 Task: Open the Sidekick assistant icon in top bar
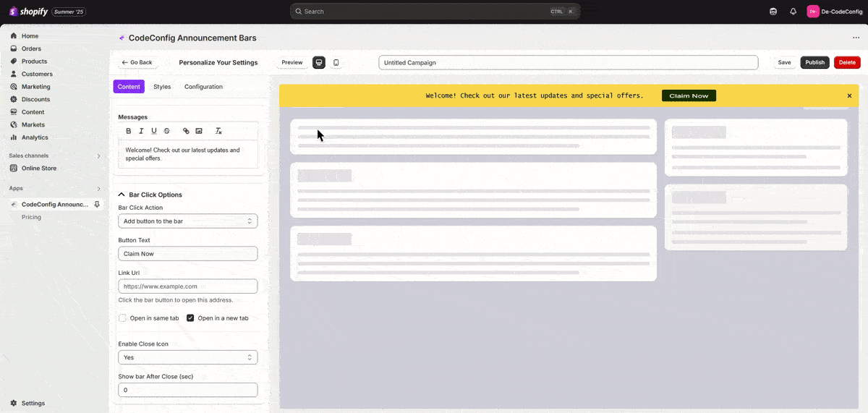pos(773,12)
